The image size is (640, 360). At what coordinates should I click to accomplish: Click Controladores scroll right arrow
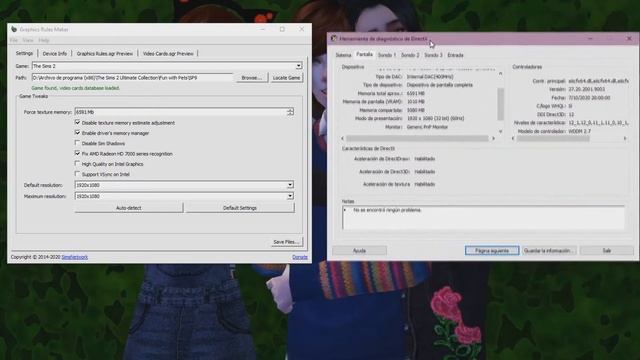pos(625,138)
